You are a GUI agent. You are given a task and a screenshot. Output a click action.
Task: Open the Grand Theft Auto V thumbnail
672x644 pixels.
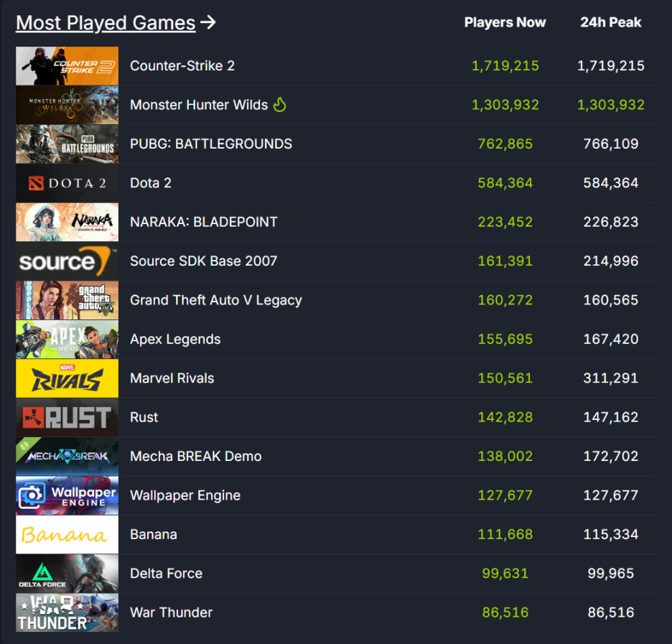[x=67, y=300]
